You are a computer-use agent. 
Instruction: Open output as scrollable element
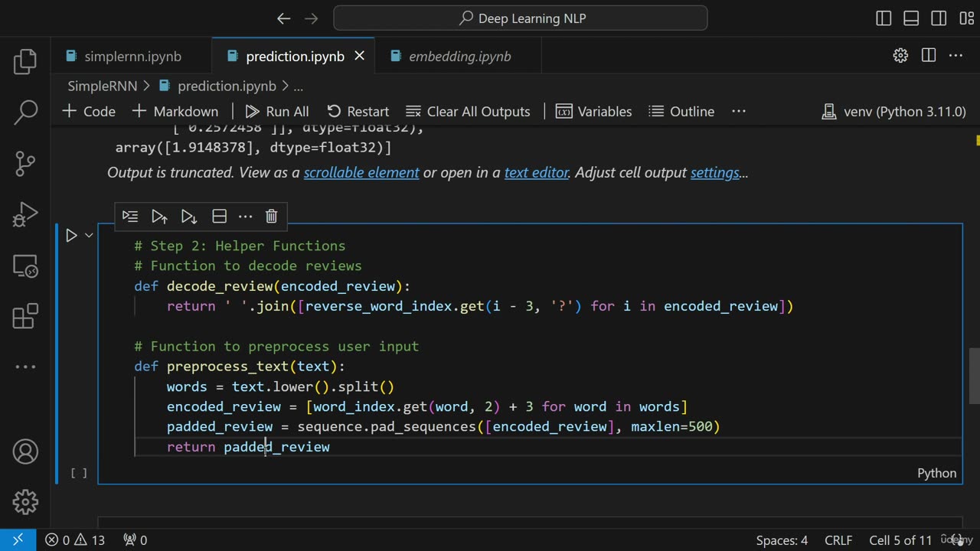[x=361, y=172]
